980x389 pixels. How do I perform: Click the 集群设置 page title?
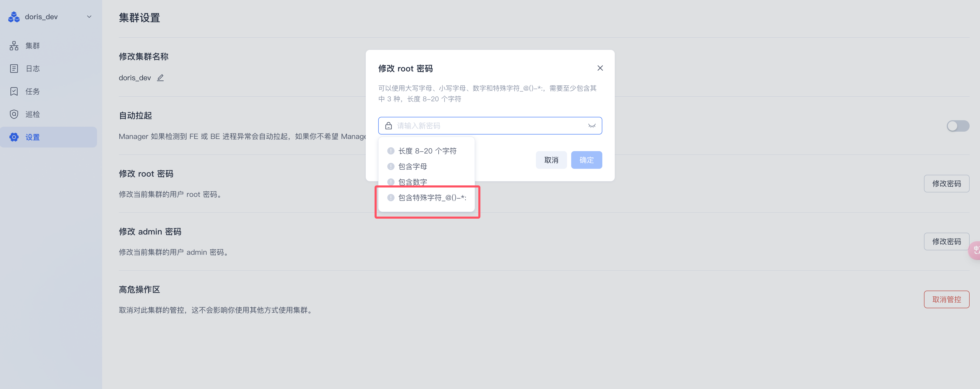pos(139,18)
